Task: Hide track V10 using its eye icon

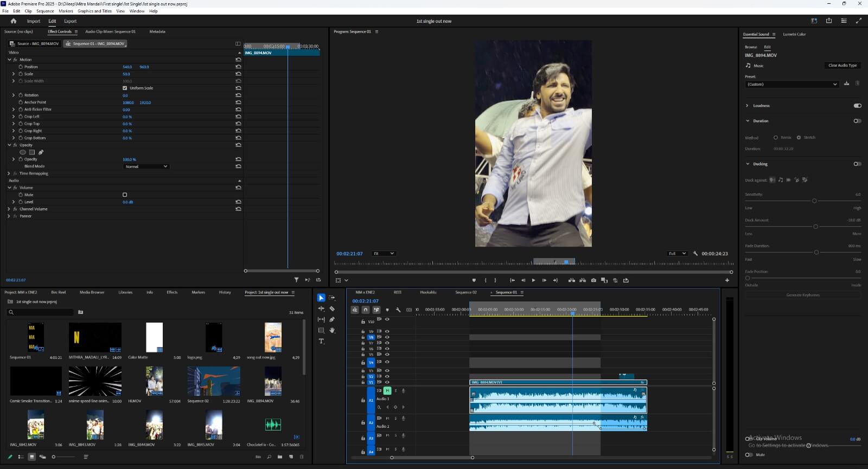Action: (387, 319)
